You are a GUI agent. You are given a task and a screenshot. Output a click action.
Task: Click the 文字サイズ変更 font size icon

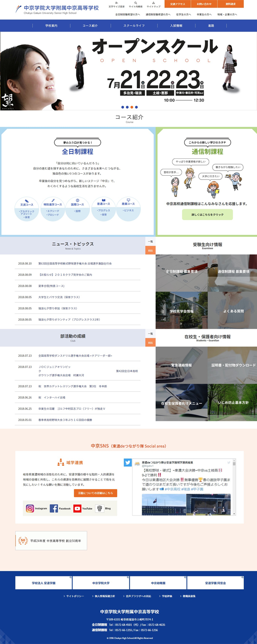coord(116,3)
